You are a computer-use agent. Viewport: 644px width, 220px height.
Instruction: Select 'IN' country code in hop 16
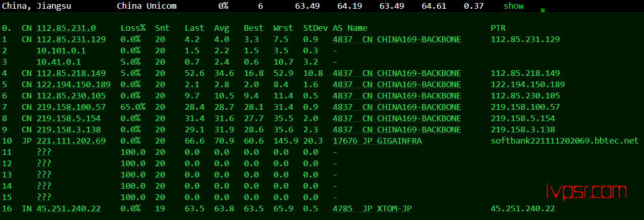click(x=27, y=209)
